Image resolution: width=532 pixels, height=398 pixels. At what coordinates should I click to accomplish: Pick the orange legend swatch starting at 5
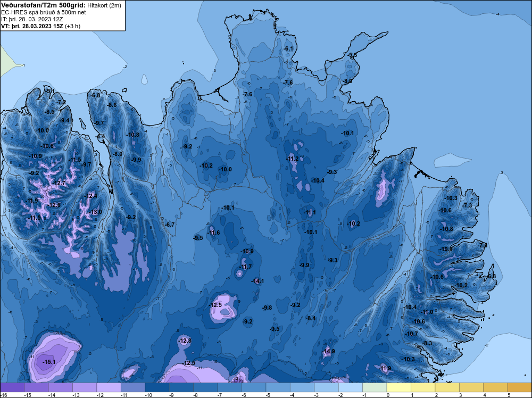click(519, 387)
